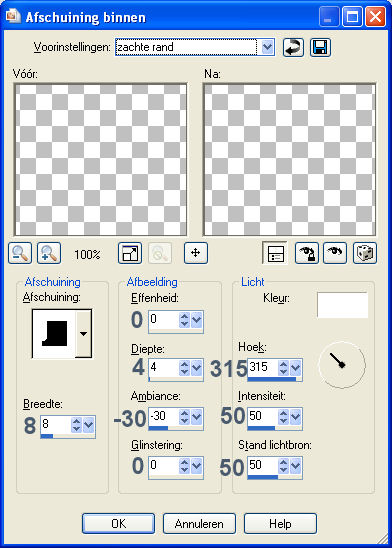Click the Hoek angle dial
The width and height of the screenshot is (392, 548).
pyautogui.click(x=342, y=365)
